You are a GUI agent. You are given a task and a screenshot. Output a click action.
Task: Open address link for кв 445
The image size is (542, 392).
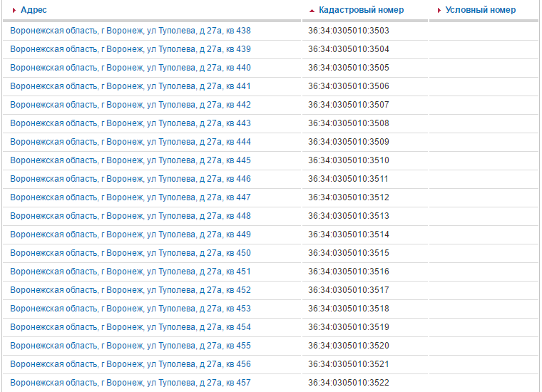(131, 160)
